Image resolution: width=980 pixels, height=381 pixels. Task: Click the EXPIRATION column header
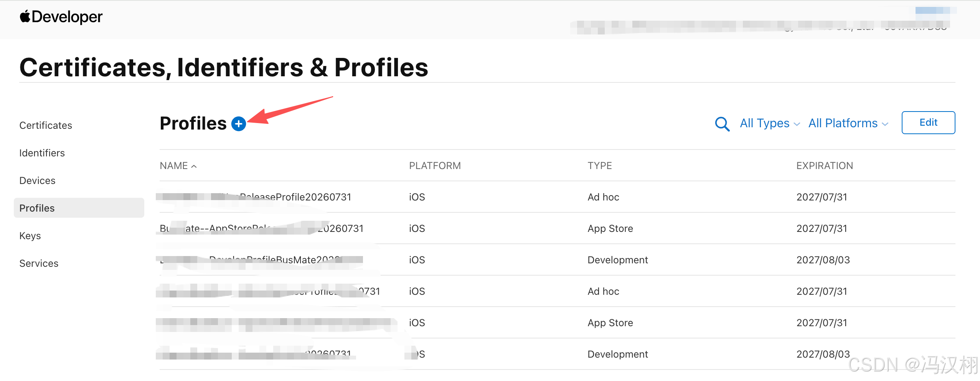coord(825,166)
